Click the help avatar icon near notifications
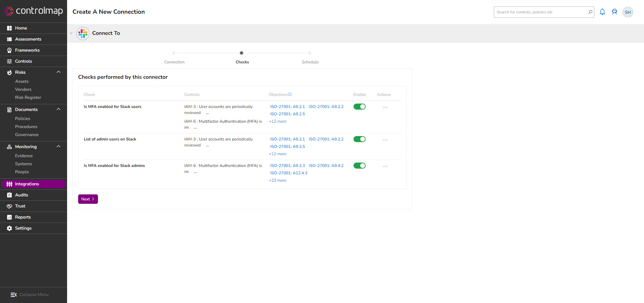644x303 pixels. coord(614,12)
